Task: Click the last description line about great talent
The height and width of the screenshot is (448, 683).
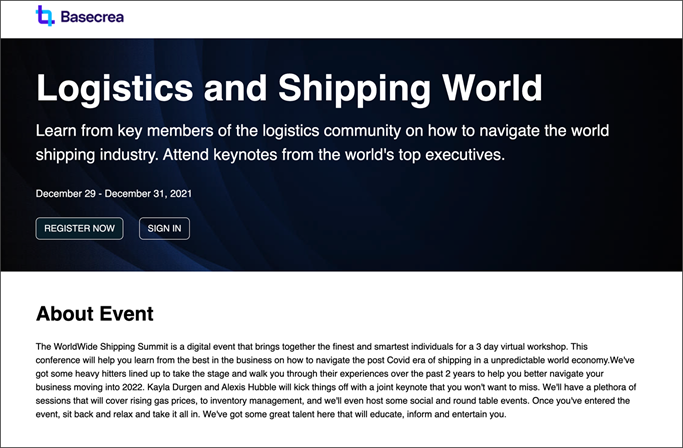Action: 271,414
